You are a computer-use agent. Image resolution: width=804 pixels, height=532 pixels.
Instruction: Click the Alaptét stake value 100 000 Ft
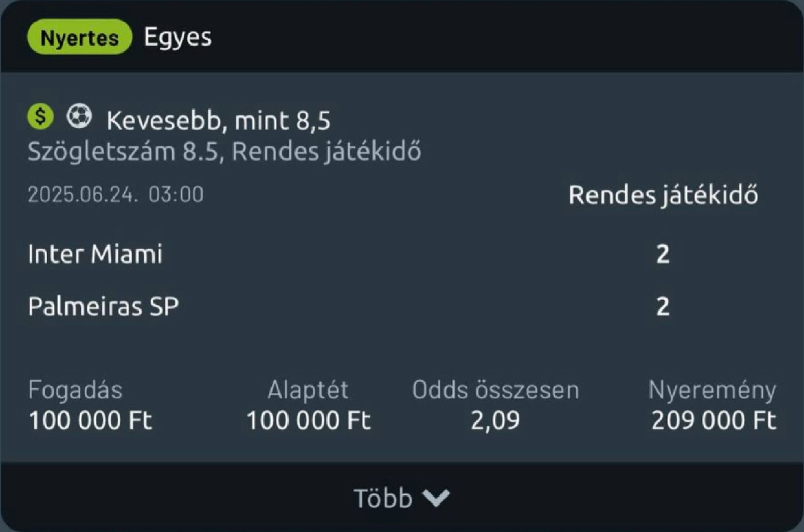308,420
